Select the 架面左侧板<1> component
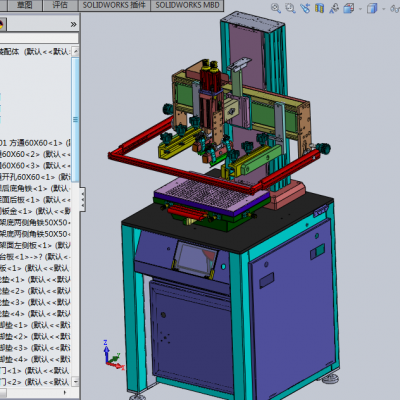Screen dimensions: 400x400 [35, 245]
